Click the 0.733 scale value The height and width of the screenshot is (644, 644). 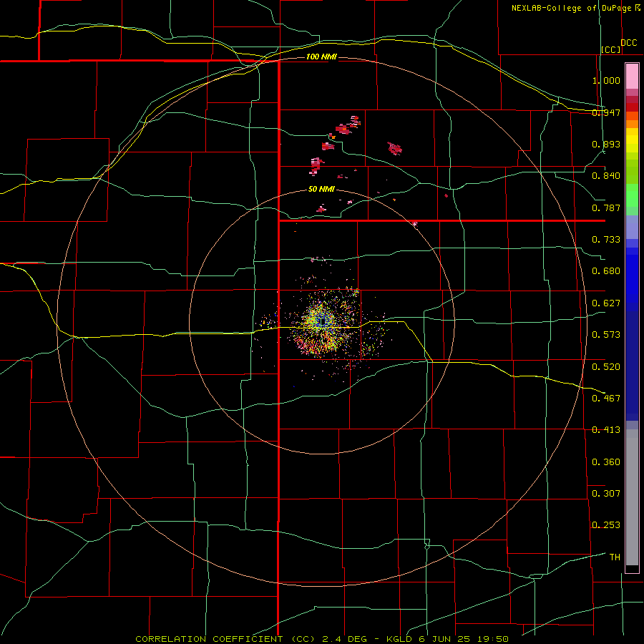point(606,240)
